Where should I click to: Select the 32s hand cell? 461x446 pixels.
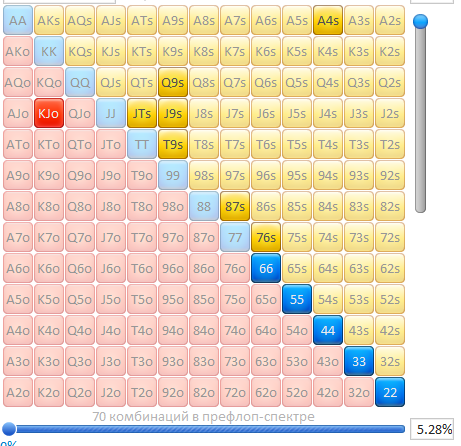click(x=390, y=361)
